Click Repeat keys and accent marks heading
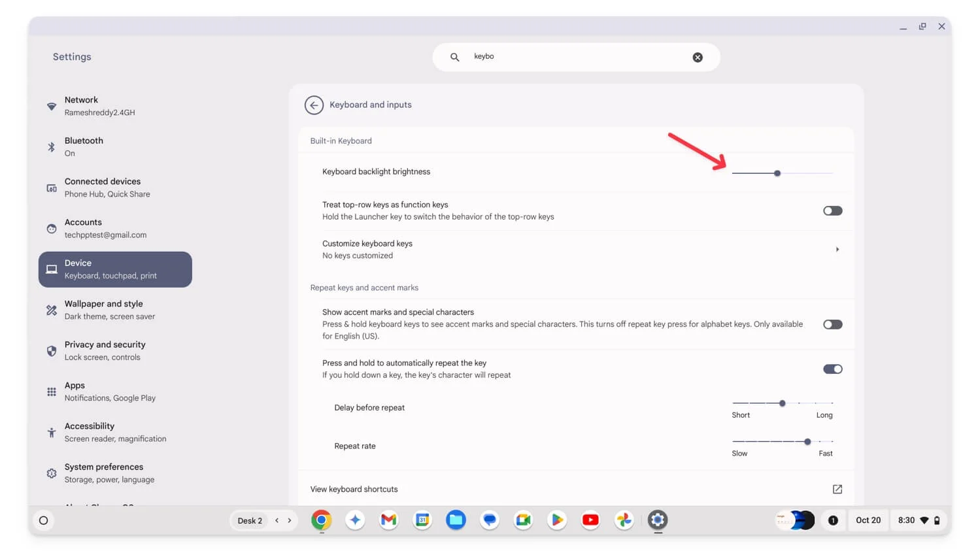The width and height of the screenshot is (980, 551). [364, 288]
